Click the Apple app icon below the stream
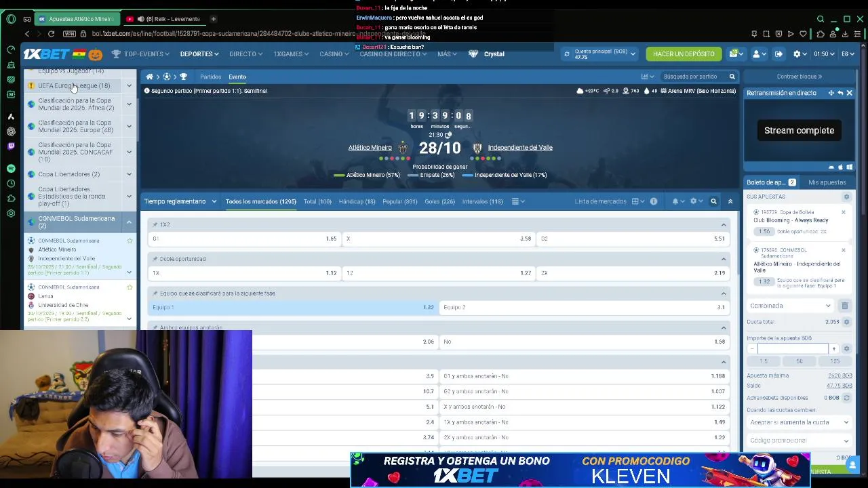This screenshot has height=488, width=868. coord(840,167)
